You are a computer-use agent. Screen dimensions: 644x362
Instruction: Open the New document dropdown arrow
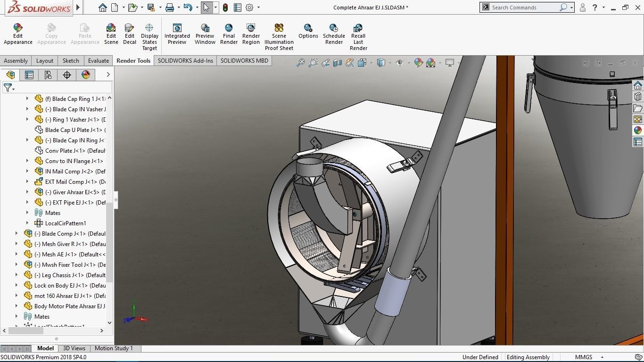(124, 8)
